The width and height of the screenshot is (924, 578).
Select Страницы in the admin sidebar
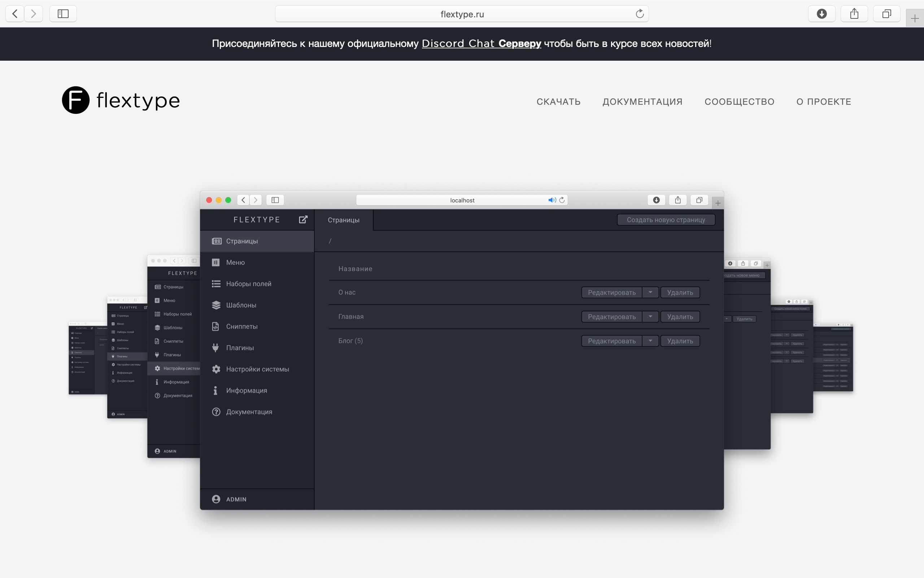pyautogui.click(x=257, y=241)
